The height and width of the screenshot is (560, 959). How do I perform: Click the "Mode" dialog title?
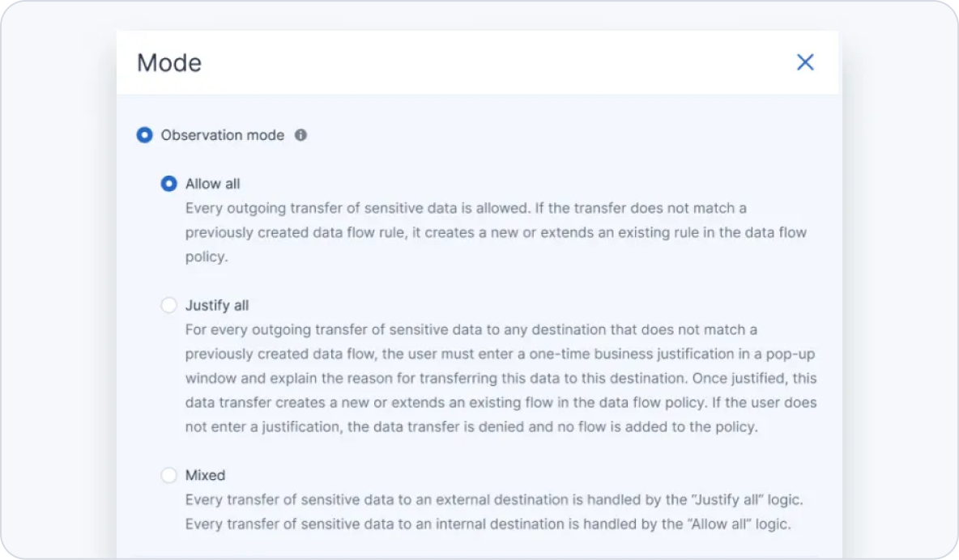pyautogui.click(x=169, y=62)
